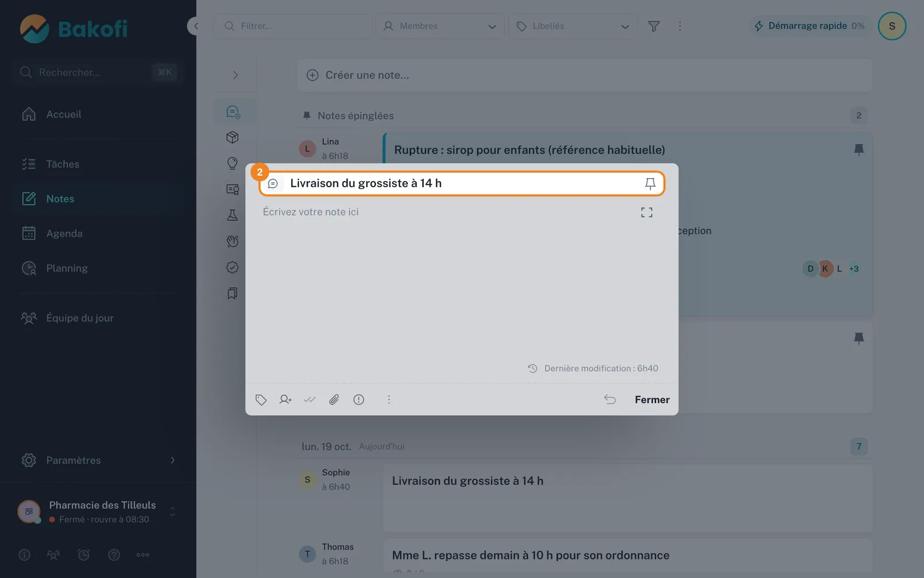The image size is (924, 578).
Task: Open the top bar three-dots menu
Action: point(680,26)
